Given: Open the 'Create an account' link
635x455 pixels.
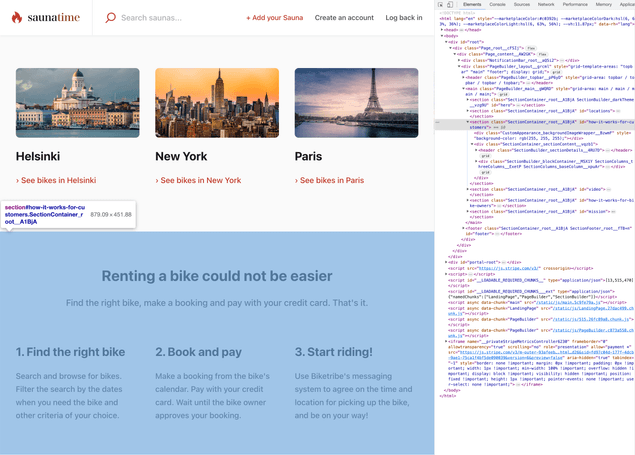Looking at the screenshot, I should tap(344, 18).
